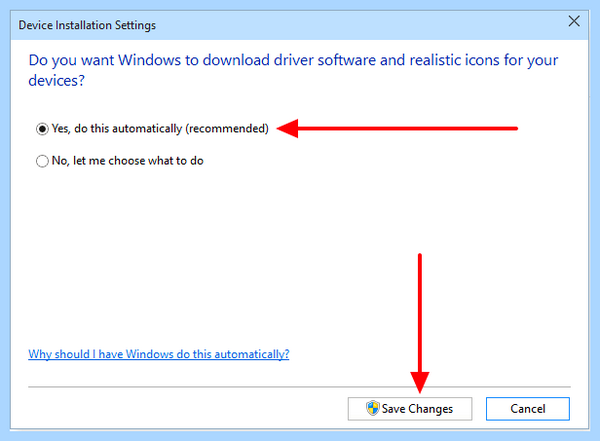Viewport: 600px width, 441px height.
Task: Close the Device Installation Settings window
Action: coord(574,21)
